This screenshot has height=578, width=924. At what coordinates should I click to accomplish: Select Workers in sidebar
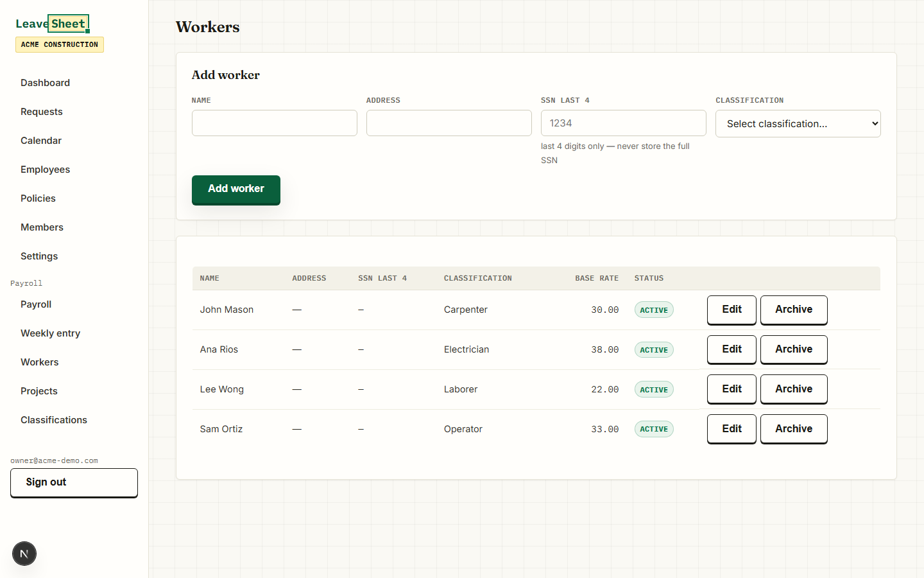(39, 362)
